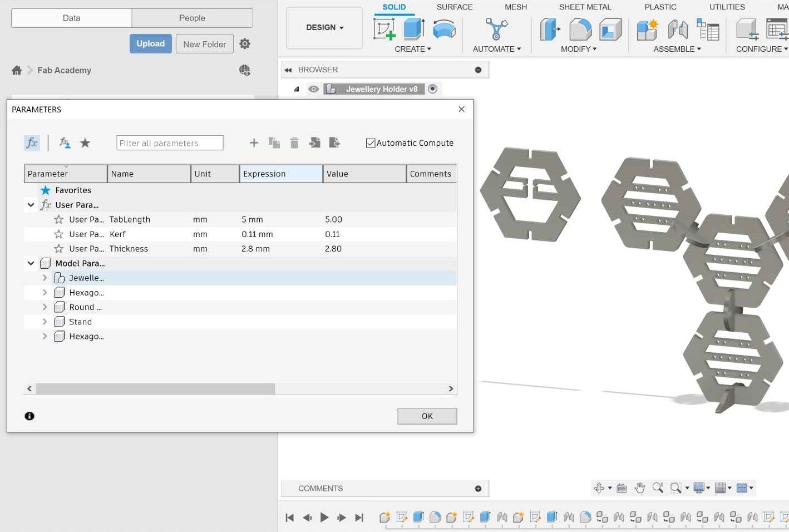Click the delete parameter trash icon

click(294, 143)
